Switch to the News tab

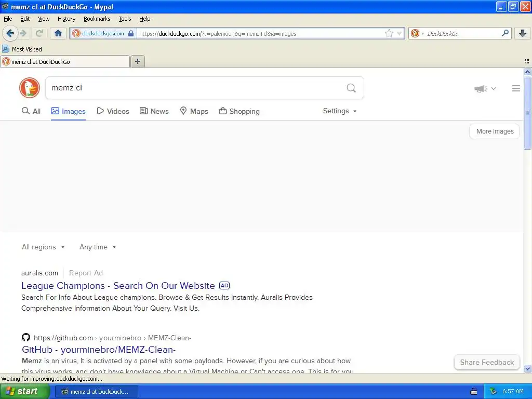154,111
